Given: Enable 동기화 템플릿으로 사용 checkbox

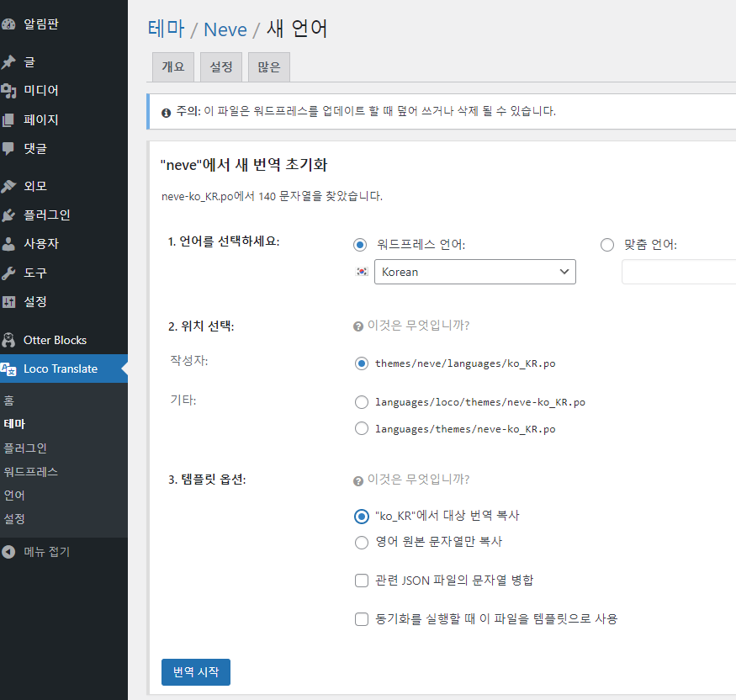Looking at the screenshot, I should tap(362, 619).
